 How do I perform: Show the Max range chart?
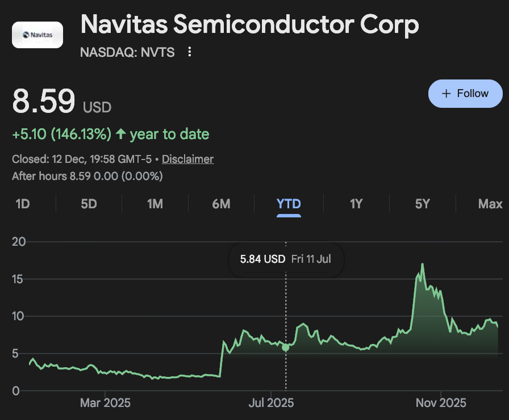490,204
